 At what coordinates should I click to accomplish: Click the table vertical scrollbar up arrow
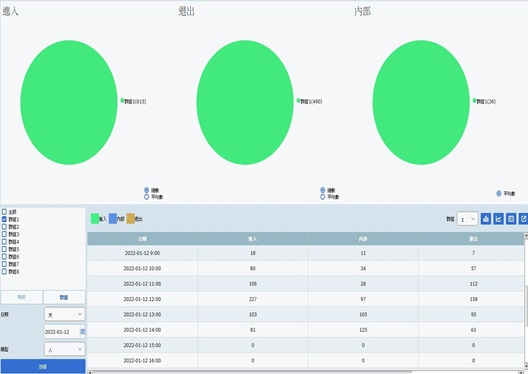pos(526,236)
